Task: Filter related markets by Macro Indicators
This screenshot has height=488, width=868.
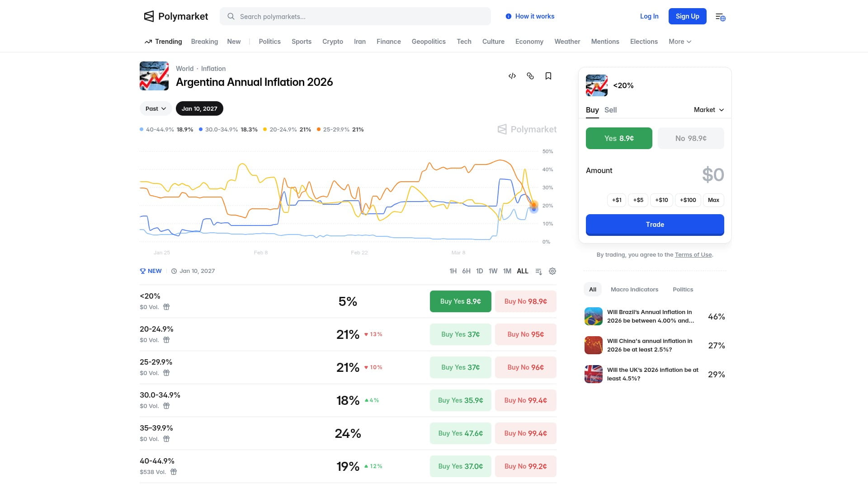Action: tap(634, 289)
